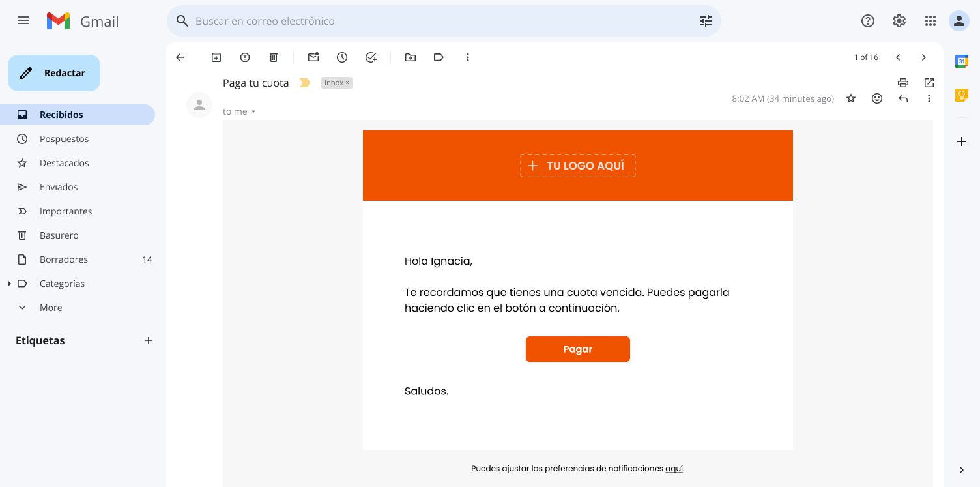Click the orange Pagar button
Screen dimensions: 980x487
[x=578, y=349]
